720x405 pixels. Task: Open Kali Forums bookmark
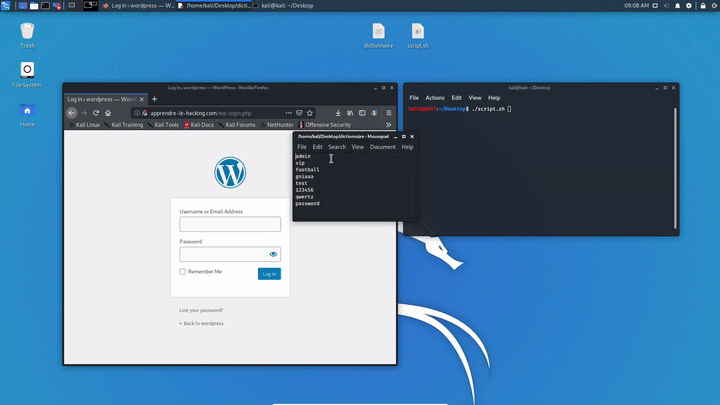(x=236, y=125)
